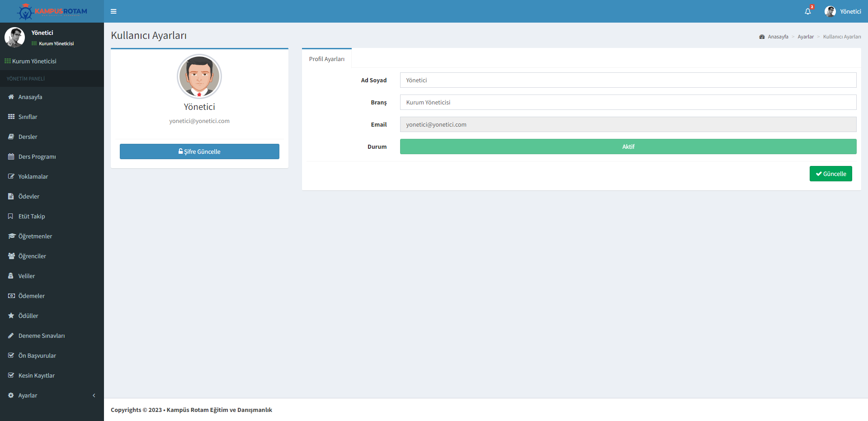Click the Anasayfa home icon in sidebar
868x421 pixels.
tap(11, 97)
